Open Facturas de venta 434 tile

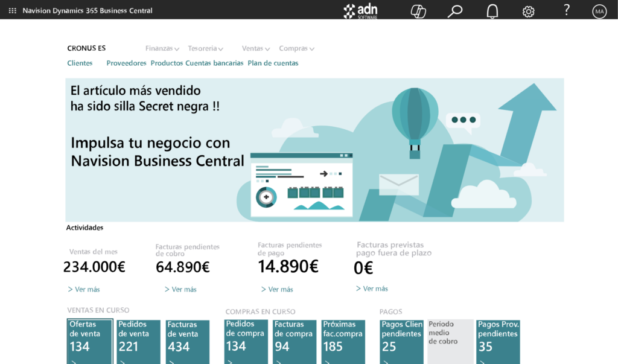[x=188, y=342]
